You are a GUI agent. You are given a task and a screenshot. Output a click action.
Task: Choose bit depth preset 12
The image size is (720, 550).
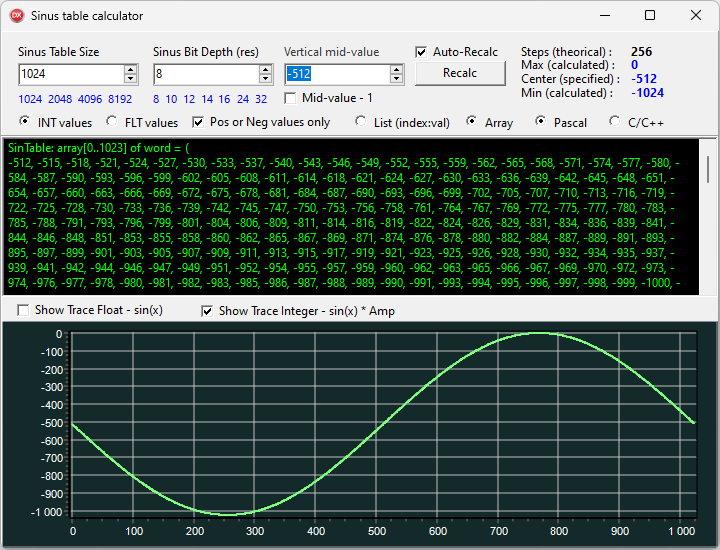pos(189,99)
